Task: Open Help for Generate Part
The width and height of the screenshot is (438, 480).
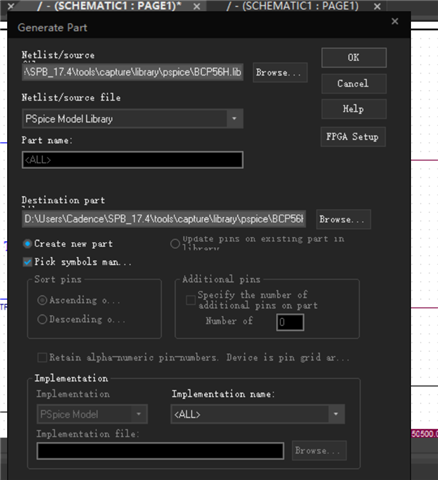Action: click(x=354, y=109)
